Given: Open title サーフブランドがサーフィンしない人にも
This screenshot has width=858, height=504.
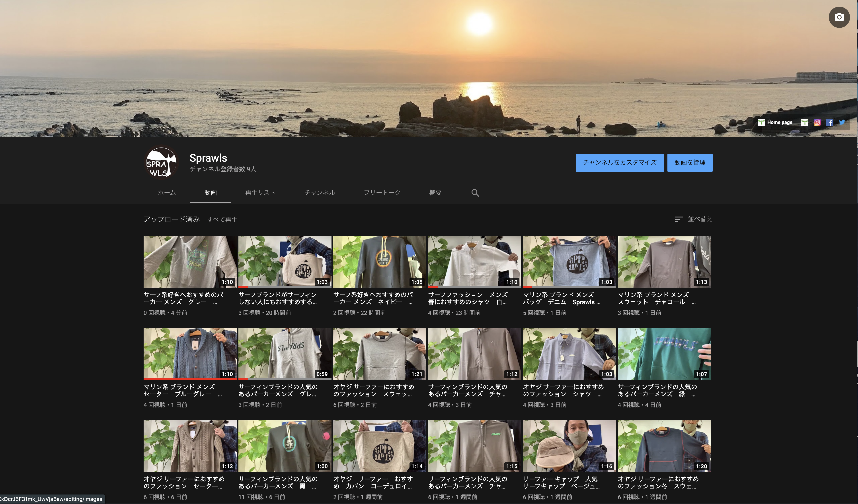Looking at the screenshot, I should [277, 299].
